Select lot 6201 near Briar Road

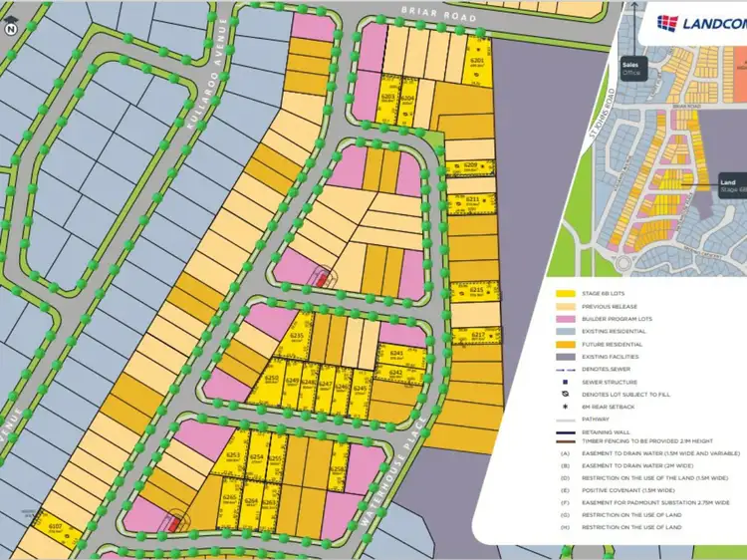coord(477,63)
